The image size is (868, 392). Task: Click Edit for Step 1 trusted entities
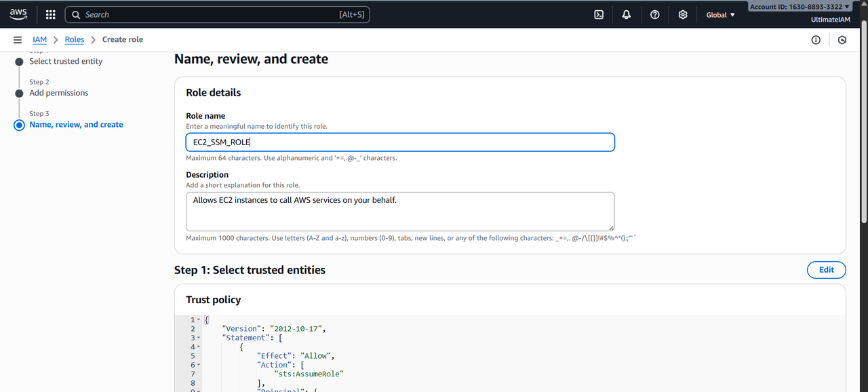[826, 270]
